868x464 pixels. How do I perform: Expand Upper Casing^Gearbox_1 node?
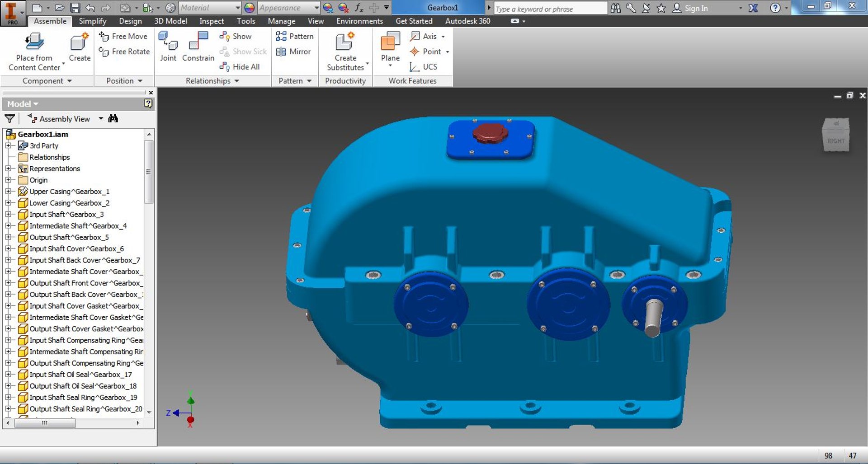[8, 192]
